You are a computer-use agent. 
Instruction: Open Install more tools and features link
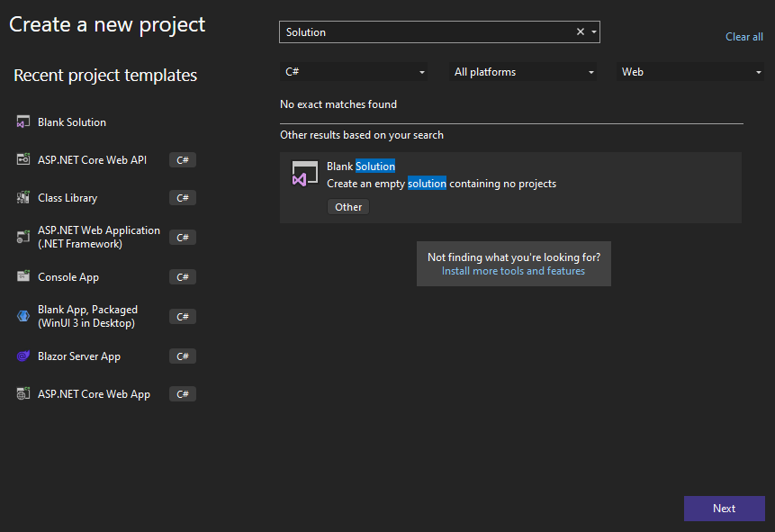point(513,271)
